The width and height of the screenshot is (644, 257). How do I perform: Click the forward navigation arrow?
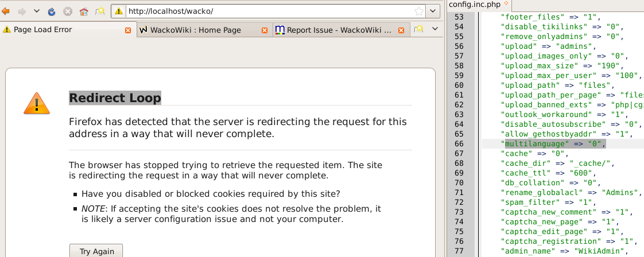coord(22,11)
